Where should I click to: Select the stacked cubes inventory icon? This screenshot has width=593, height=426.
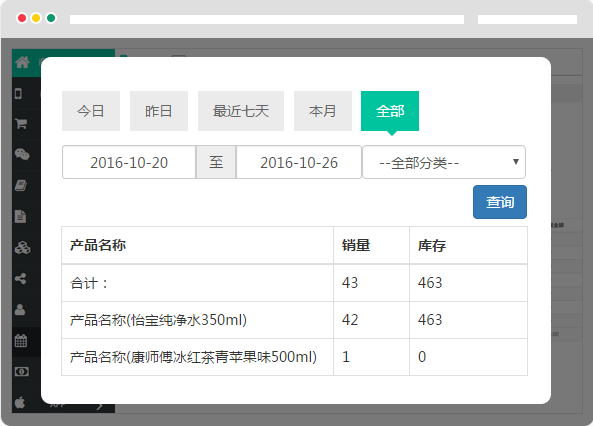coord(22,248)
